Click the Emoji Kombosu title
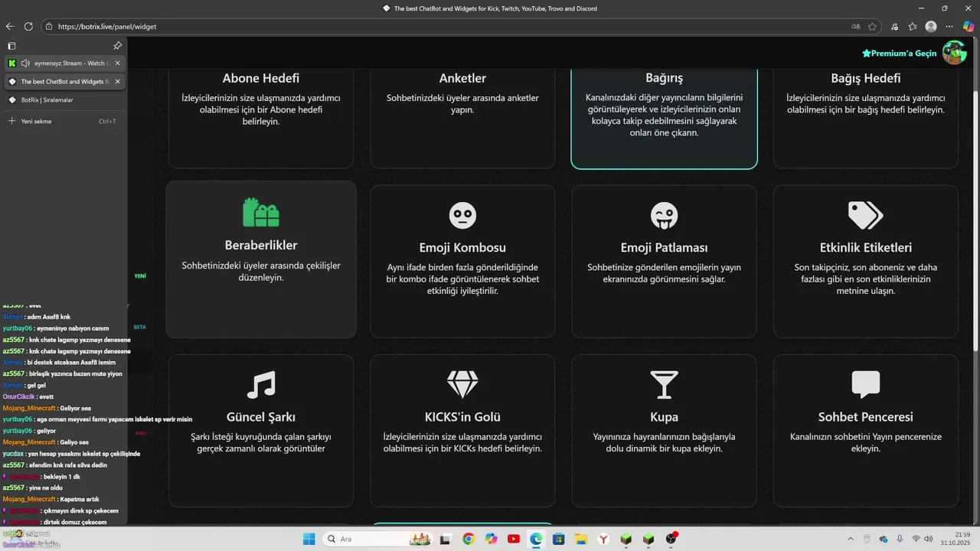This screenshot has height=551, width=980. tap(462, 248)
